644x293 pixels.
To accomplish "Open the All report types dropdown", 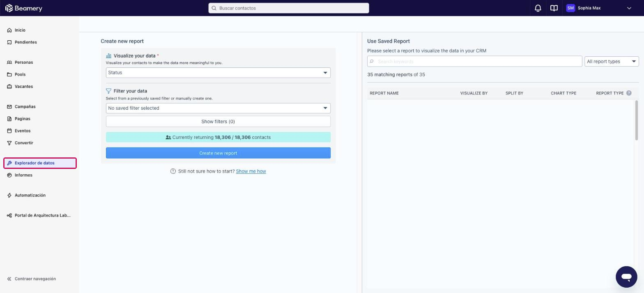I will click(612, 62).
